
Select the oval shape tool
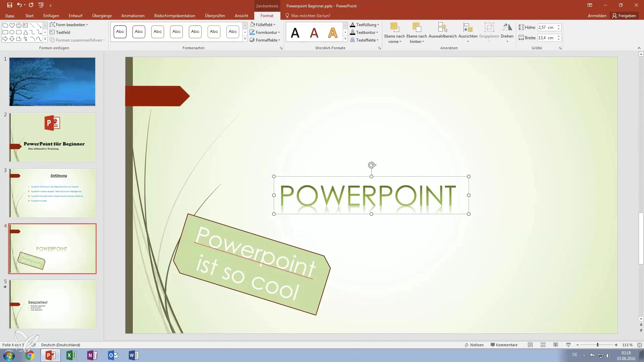coord(12,32)
